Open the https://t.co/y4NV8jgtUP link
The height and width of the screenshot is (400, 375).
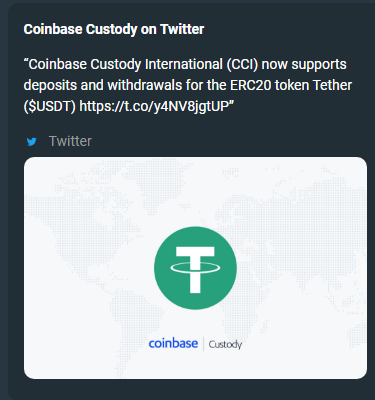pyautogui.click(x=154, y=106)
